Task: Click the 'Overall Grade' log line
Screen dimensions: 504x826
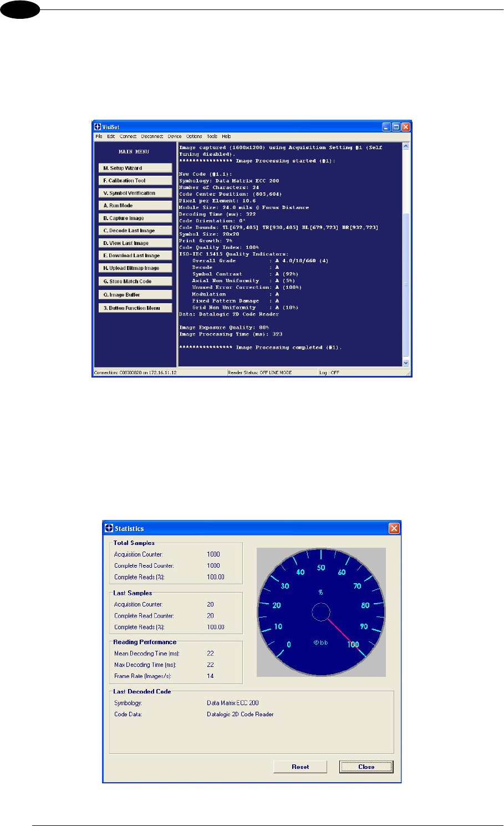Action: 260,261
